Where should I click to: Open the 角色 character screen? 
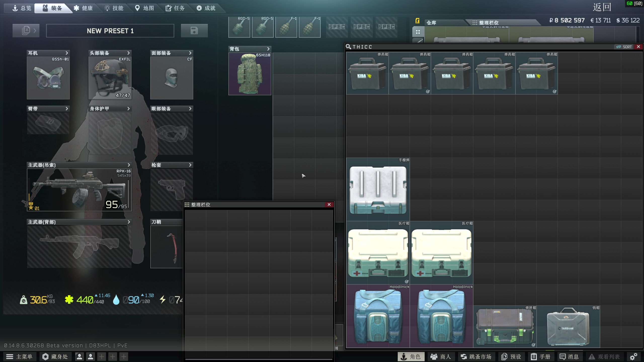tap(411, 356)
